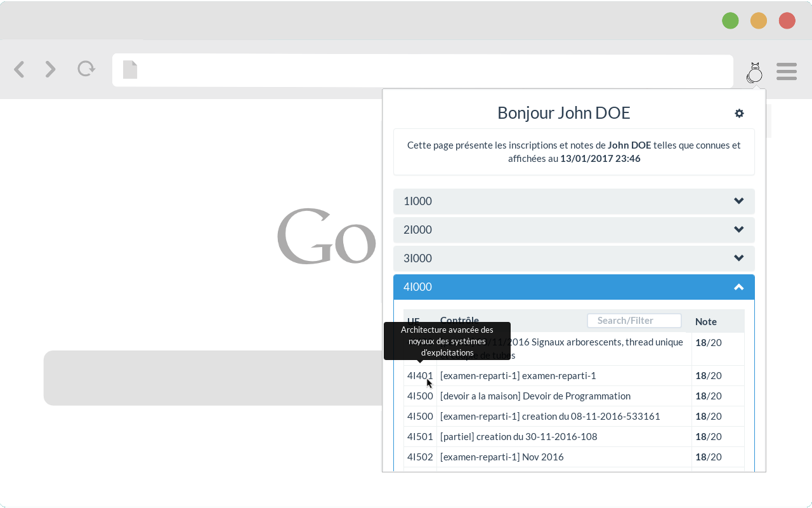Click the chevron on the 3I000 row
The image size is (812, 508).
point(739,258)
